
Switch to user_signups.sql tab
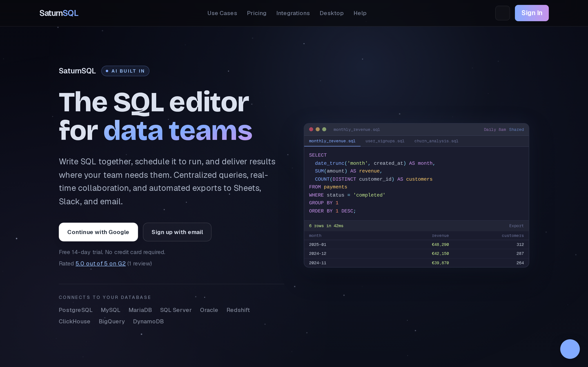click(x=385, y=141)
